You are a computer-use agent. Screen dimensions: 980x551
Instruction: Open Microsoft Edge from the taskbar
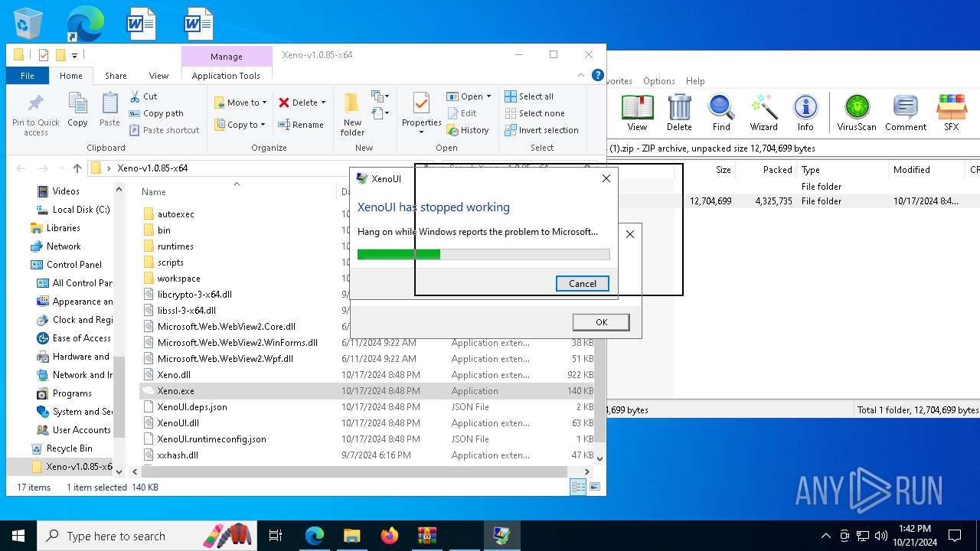pyautogui.click(x=315, y=536)
